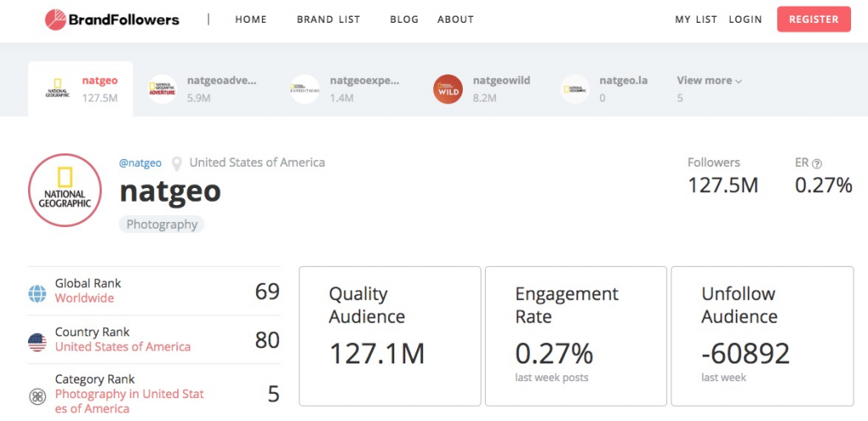Click the Quality Audience card
The image size is (868, 421).
click(x=390, y=336)
